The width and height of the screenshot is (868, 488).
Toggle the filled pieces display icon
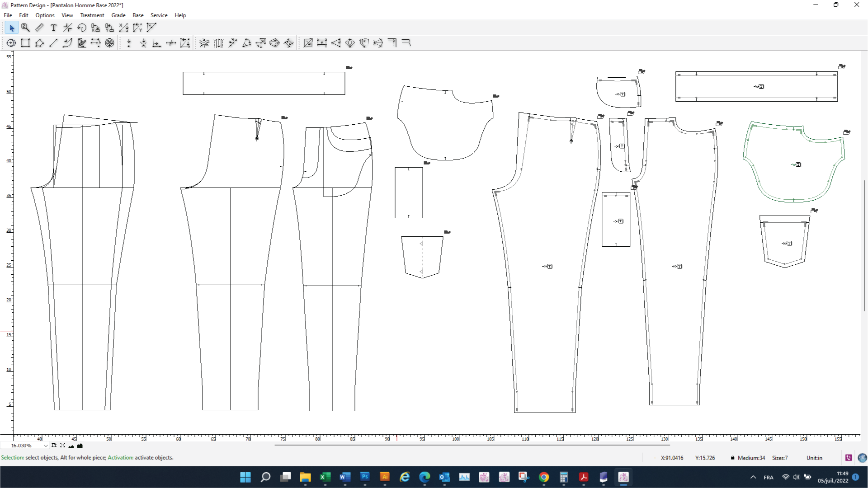80,446
